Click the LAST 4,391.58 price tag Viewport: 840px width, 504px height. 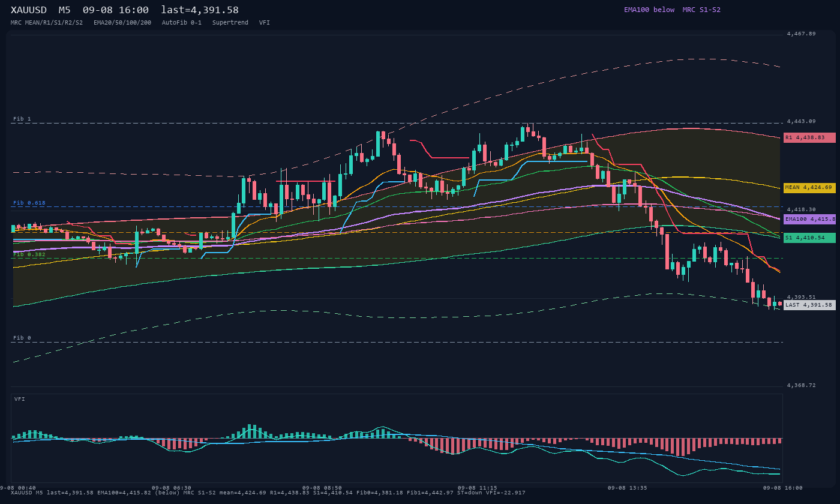pyautogui.click(x=809, y=305)
